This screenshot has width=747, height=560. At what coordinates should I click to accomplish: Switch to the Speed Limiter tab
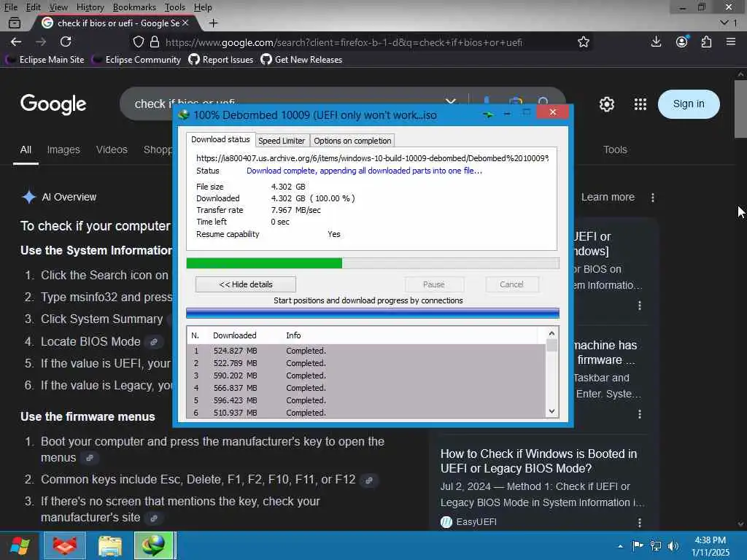(282, 141)
